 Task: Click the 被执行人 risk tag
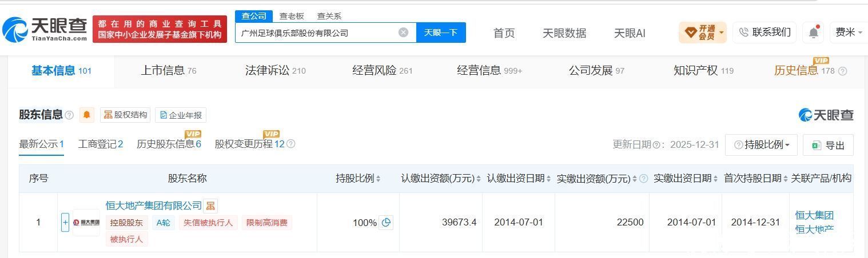tap(127, 239)
